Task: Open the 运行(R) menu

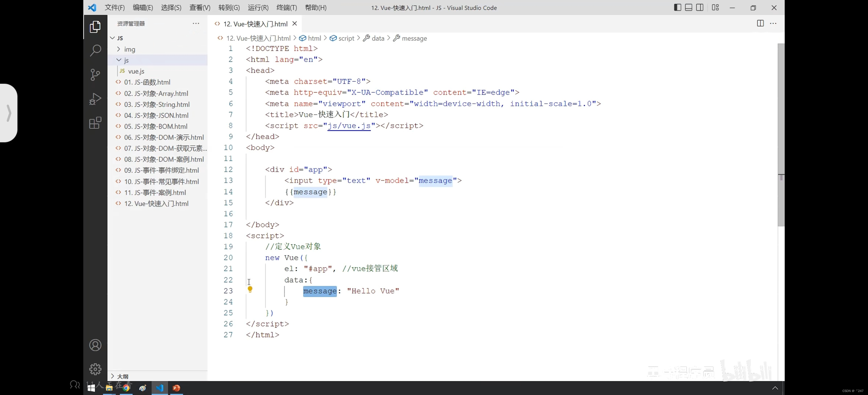Action: [x=258, y=7]
